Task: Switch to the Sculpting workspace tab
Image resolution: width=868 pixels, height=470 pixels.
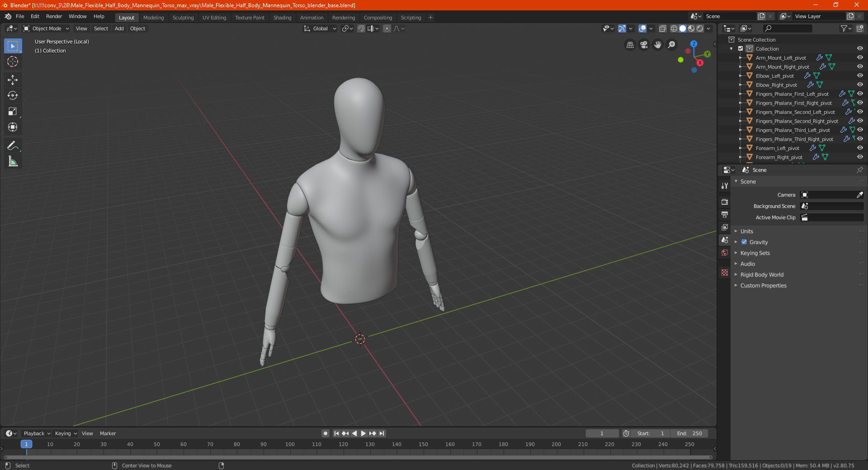Action: tap(183, 18)
